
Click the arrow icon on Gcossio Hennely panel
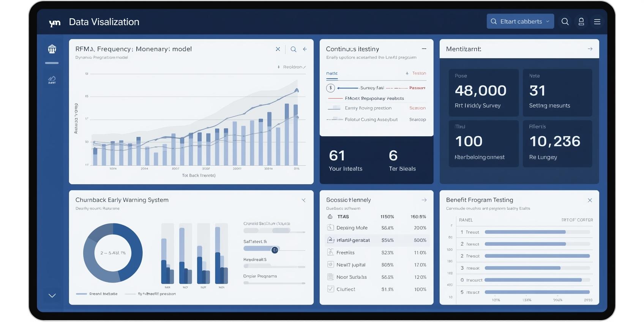(424, 200)
